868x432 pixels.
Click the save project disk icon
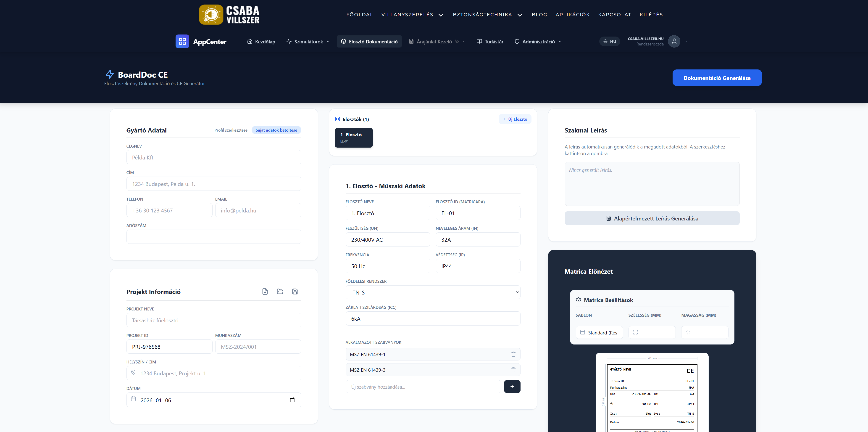point(295,291)
